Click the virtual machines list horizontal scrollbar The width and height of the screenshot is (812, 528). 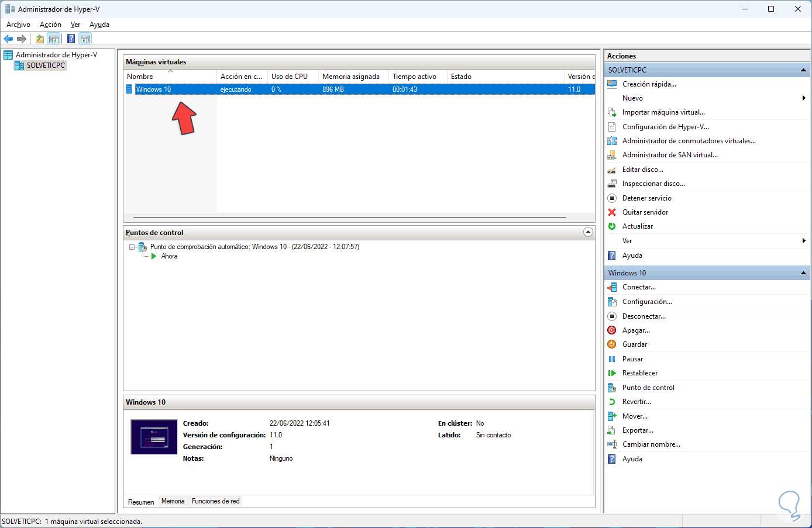349,218
